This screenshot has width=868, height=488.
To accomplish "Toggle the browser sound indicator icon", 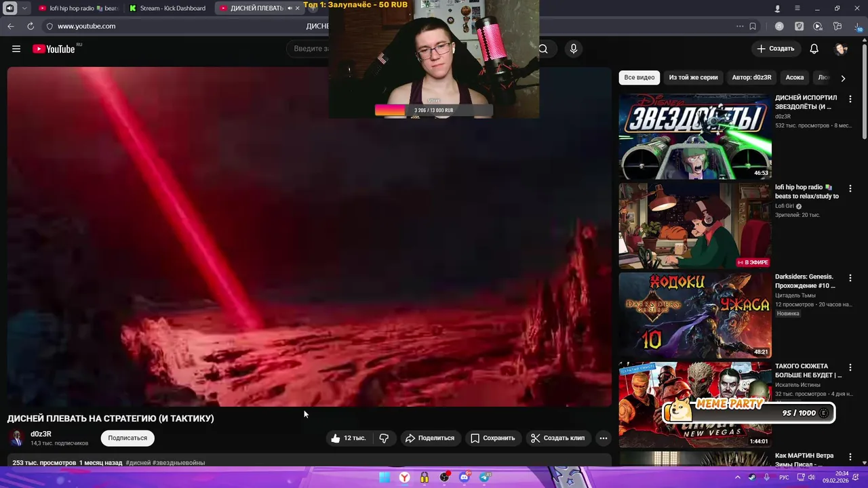I will 9,8.
